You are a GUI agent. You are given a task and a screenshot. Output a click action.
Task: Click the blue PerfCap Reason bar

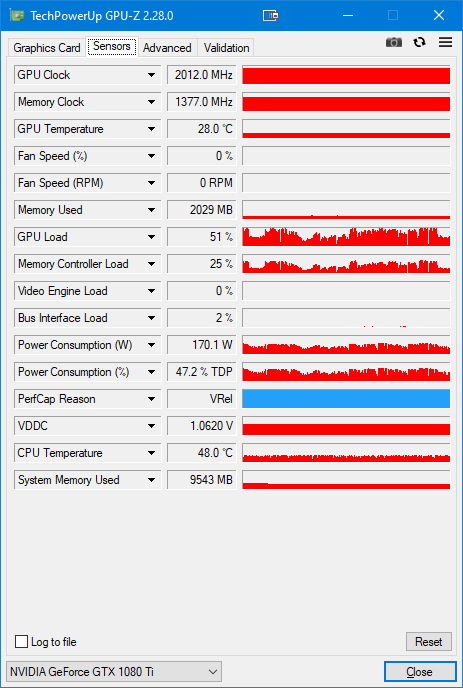coord(346,399)
